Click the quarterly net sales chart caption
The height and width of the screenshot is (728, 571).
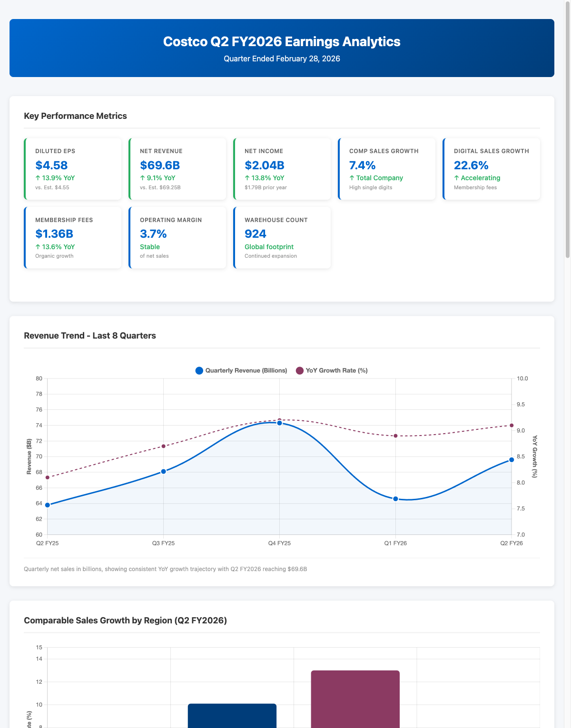pos(165,569)
